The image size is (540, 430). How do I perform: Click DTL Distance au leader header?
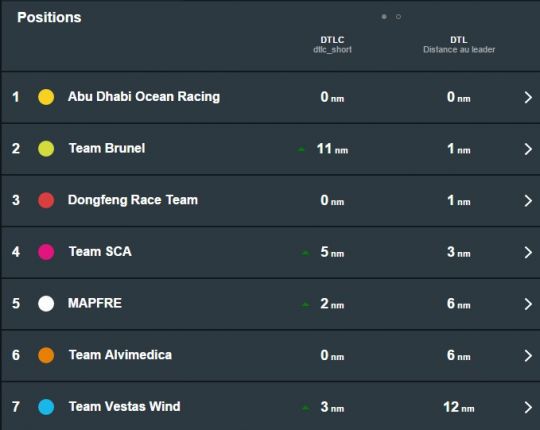pyautogui.click(x=459, y=44)
